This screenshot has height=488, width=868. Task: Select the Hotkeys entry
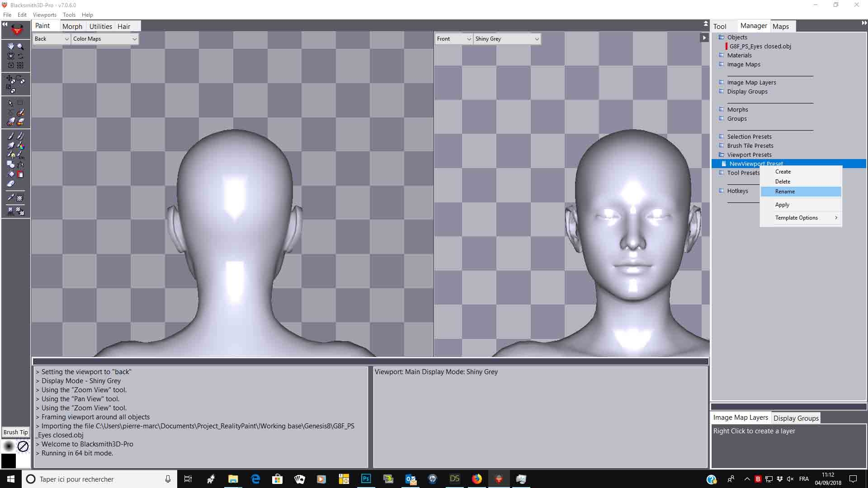coord(737,191)
